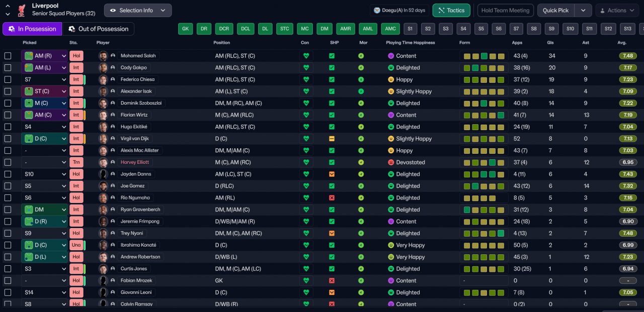Tick Harvey Elliott's row checkbox
Screen dimensions: 644x312
pyautogui.click(x=8, y=162)
